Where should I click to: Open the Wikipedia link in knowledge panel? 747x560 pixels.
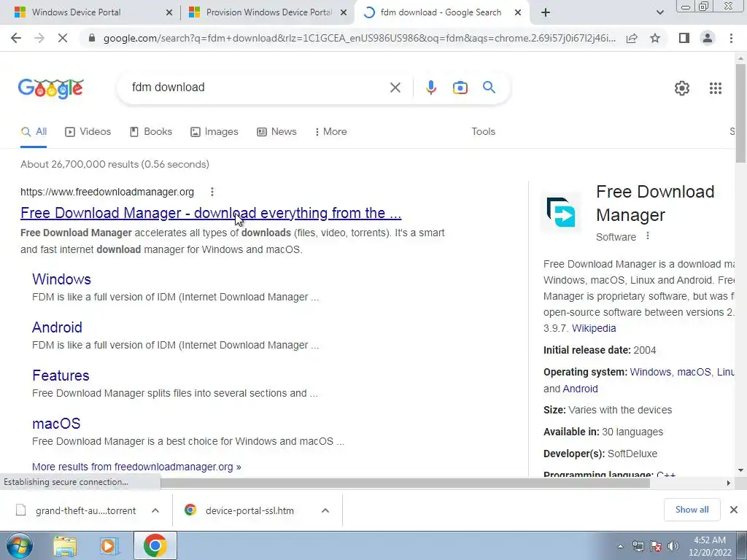pyautogui.click(x=594, y=328)
